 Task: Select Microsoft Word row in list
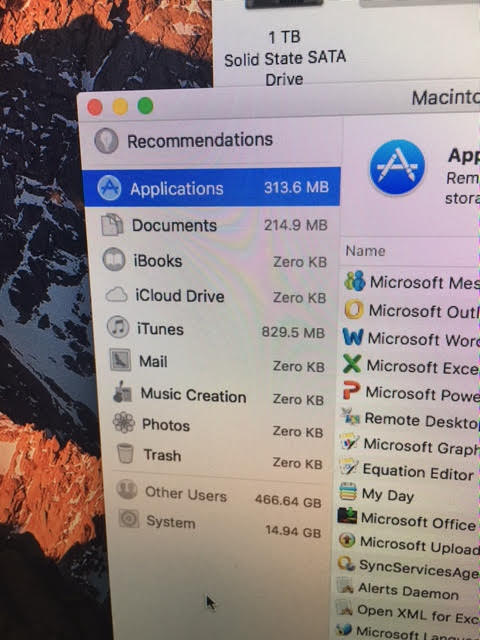[410, 339]
